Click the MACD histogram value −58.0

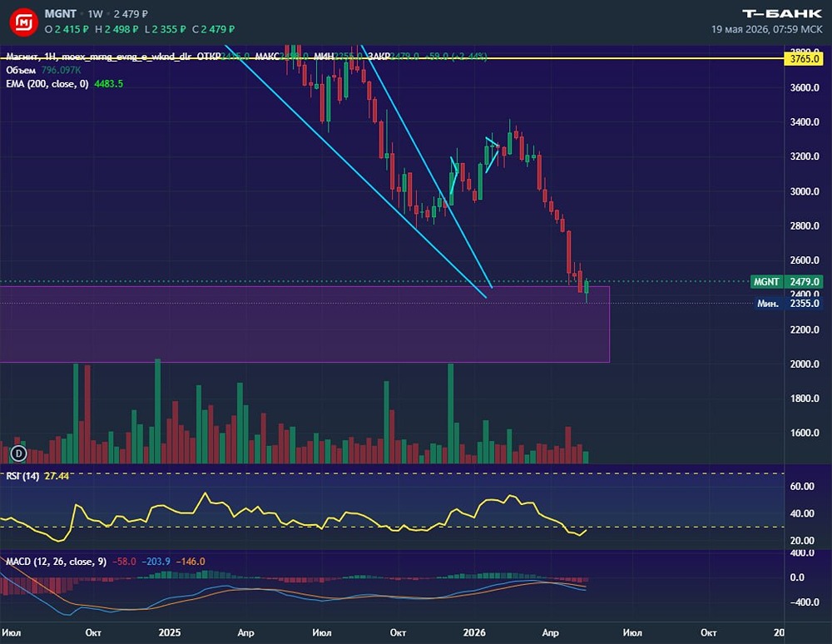pos(124,562)
